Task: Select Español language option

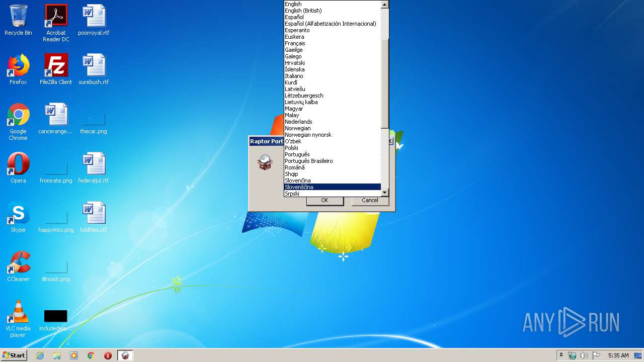Action: [333, 17]
